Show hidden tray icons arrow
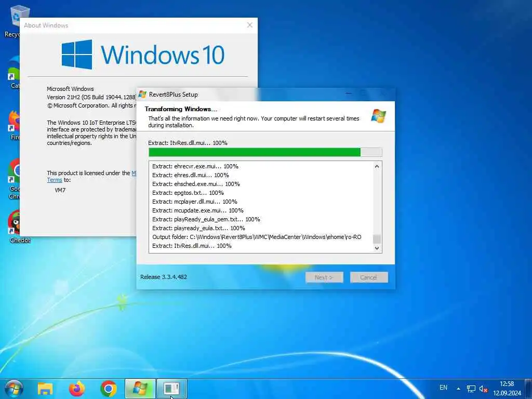The height and width of the screenshot is (399, 532). pos(458,389)
